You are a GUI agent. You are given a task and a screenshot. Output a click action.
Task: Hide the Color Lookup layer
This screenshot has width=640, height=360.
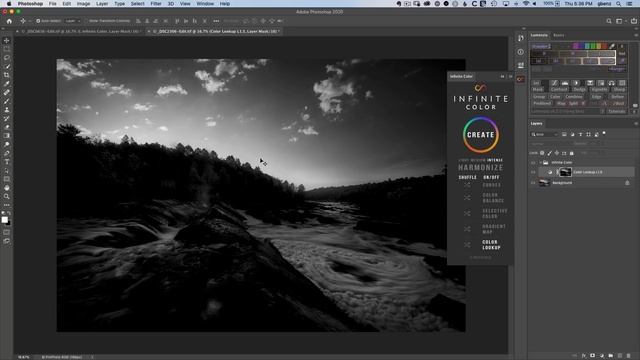tap(533, 172)
